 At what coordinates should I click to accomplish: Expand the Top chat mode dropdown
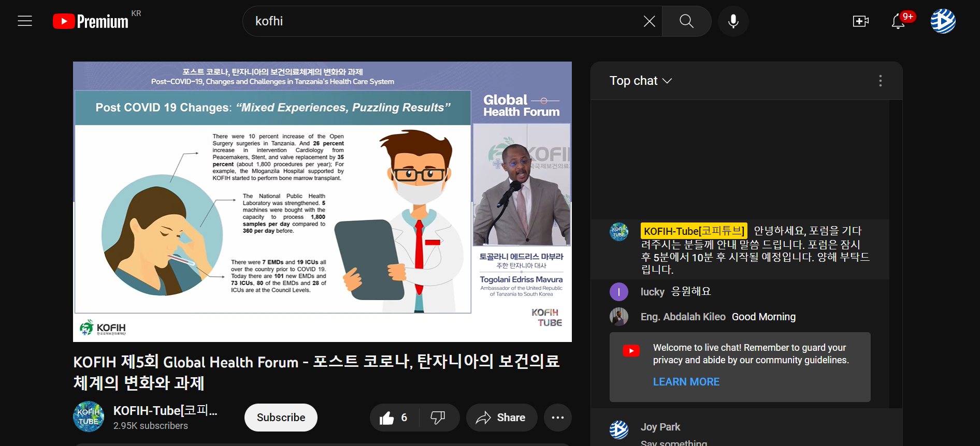[641, 81]
